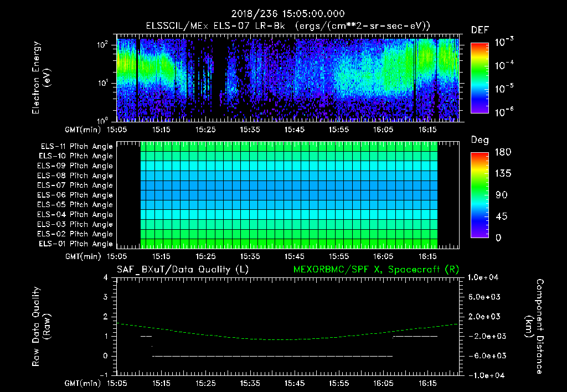Screen dimensions: 567x392
Task: Click the ELS-11 Pitch Angle row label
Action: click(76, 147)
